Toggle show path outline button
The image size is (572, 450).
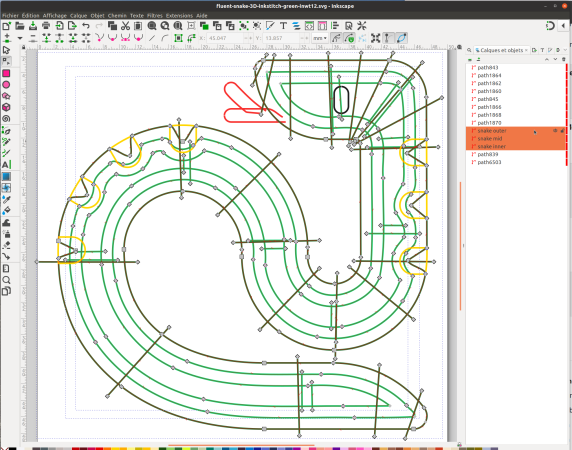point(402,38)
